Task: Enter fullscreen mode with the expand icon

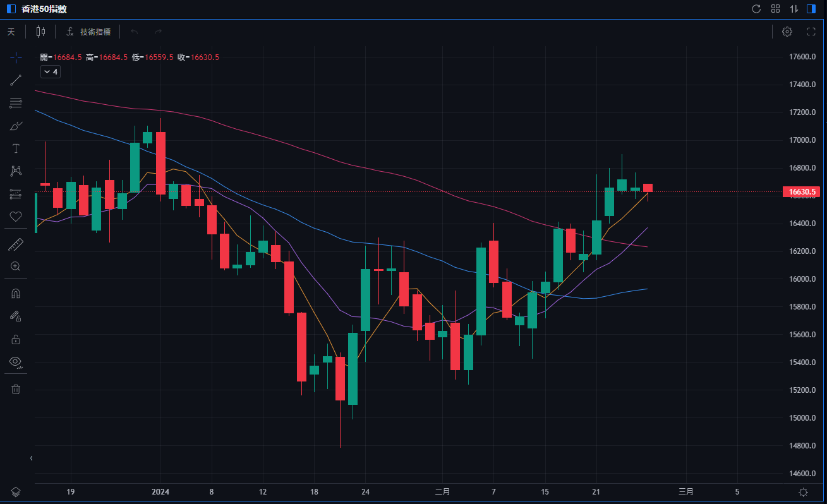Action: coord(811,32)
